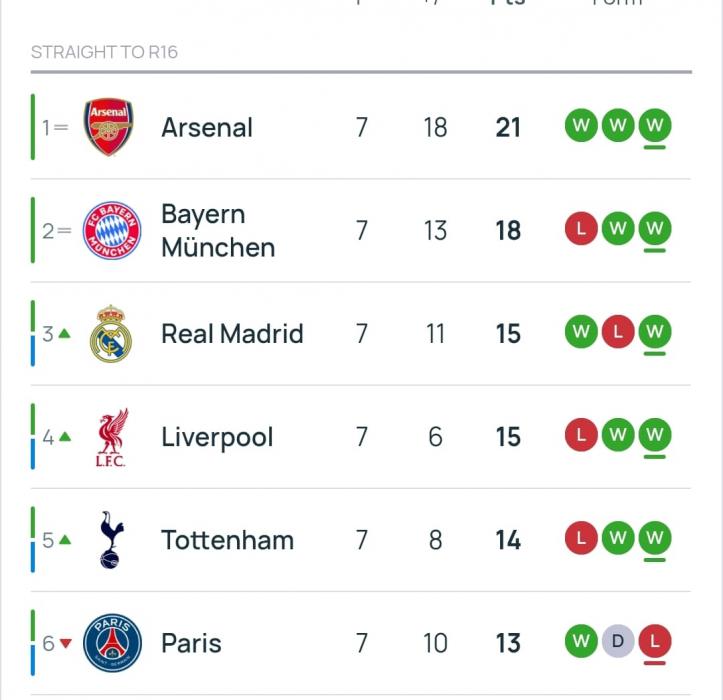This screenshot has height=700, width=723.
Task: Click Bayern München's loss form badge
Action: [x=581, y=229]
